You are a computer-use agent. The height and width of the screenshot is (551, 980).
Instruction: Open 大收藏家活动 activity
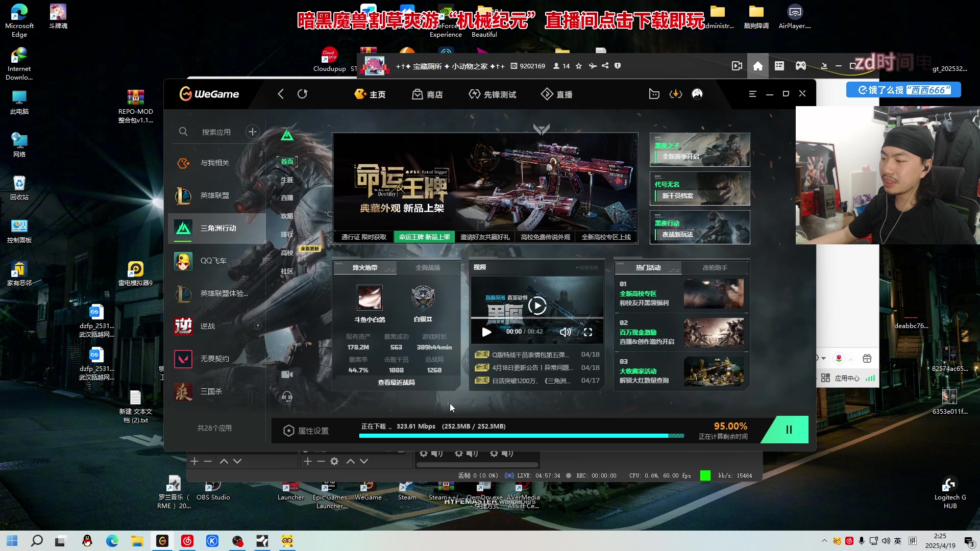681,371
